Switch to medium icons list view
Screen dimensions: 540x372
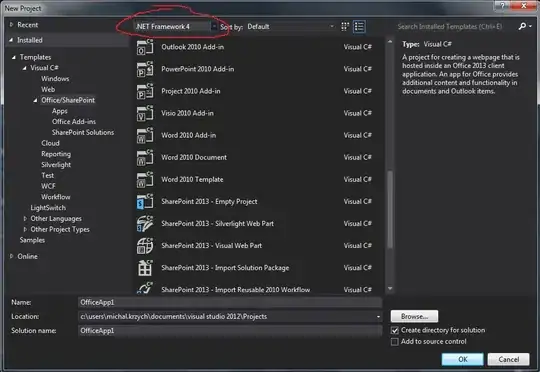coord(359,27)
